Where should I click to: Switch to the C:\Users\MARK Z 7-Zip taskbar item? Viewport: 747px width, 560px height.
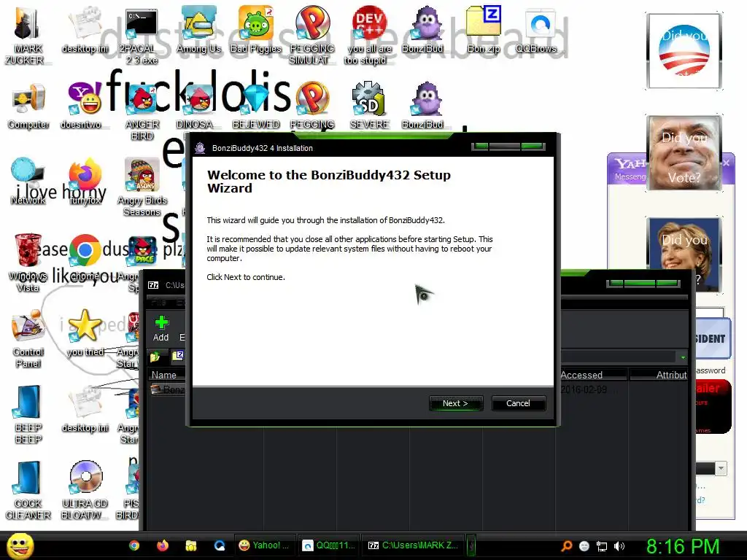click(414, 545)
